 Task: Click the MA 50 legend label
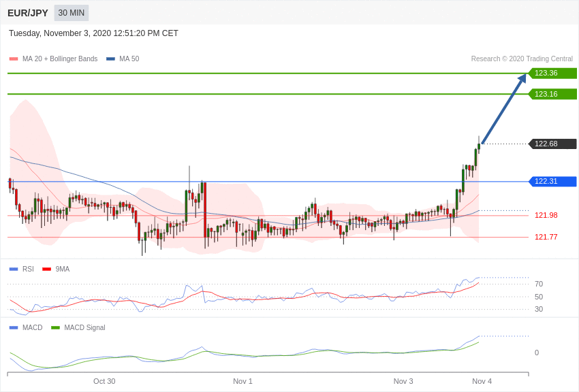[129, 59]
